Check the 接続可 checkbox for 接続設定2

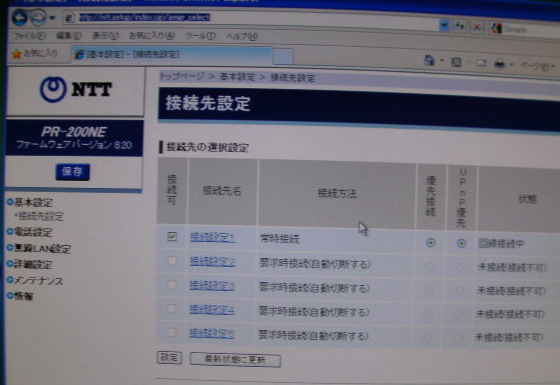pos(172,261)
